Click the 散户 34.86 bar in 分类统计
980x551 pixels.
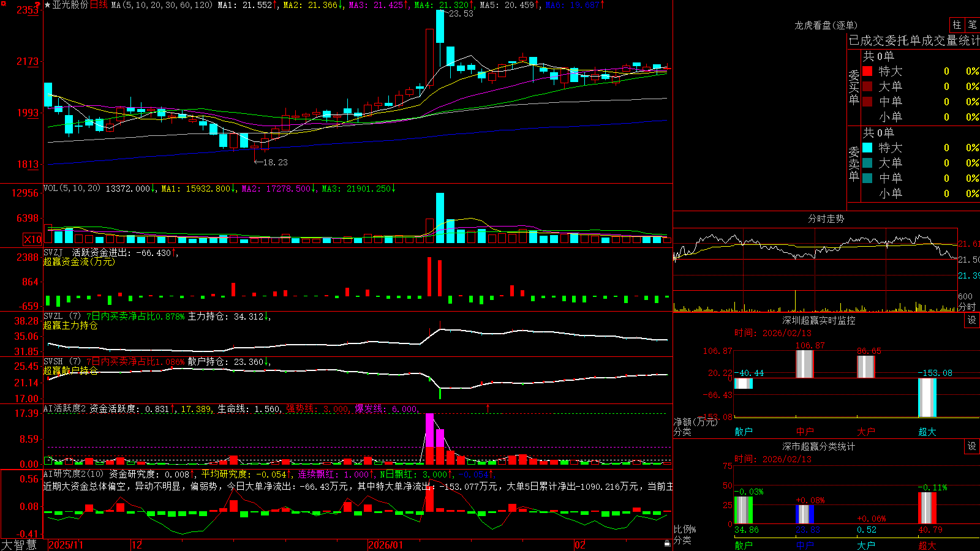744,510
